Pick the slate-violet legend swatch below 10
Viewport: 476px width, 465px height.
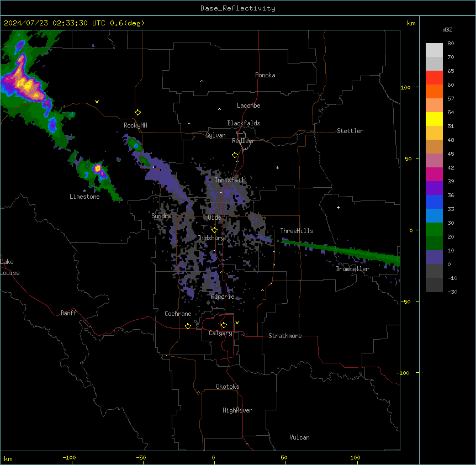click(x=434, y=257)
